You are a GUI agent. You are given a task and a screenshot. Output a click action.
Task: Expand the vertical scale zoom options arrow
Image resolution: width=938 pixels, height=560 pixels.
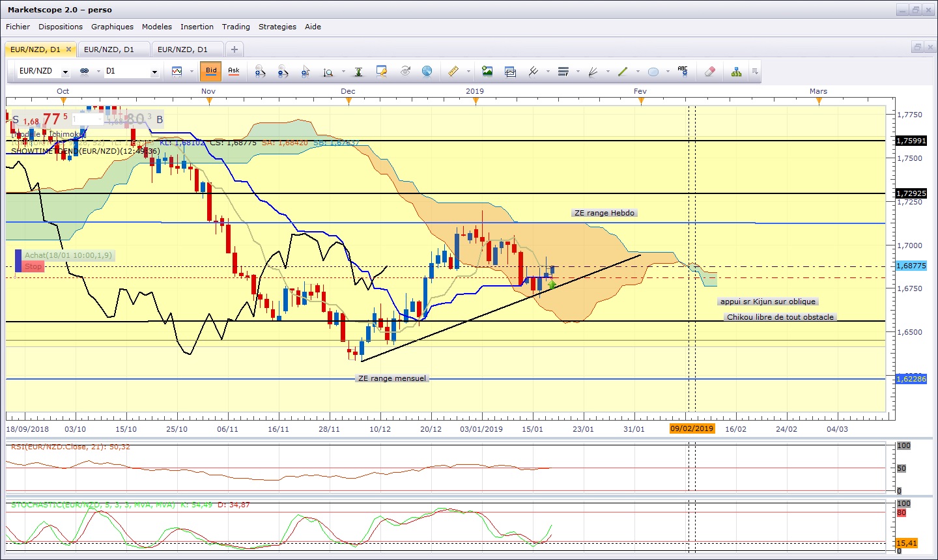pyautogui.click(x=343, y=72)
